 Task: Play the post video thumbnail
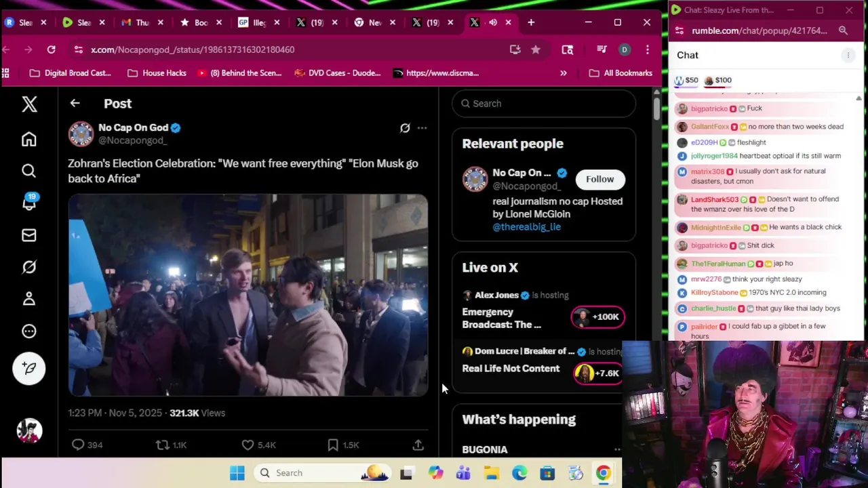point(248,295)
